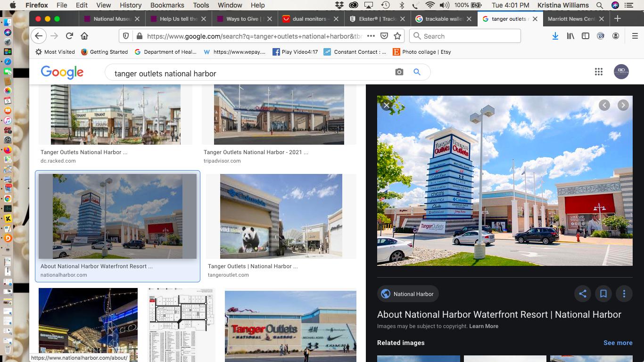Show downloads progress panel
Image resolution: width=644 pixels, height=362 pixels.
coord(555,36)
